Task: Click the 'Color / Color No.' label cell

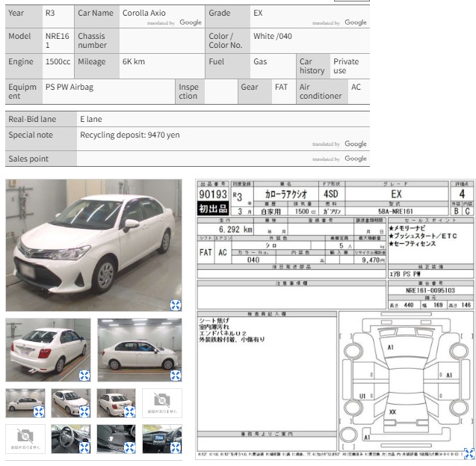Action: click(x=228, y=40)
